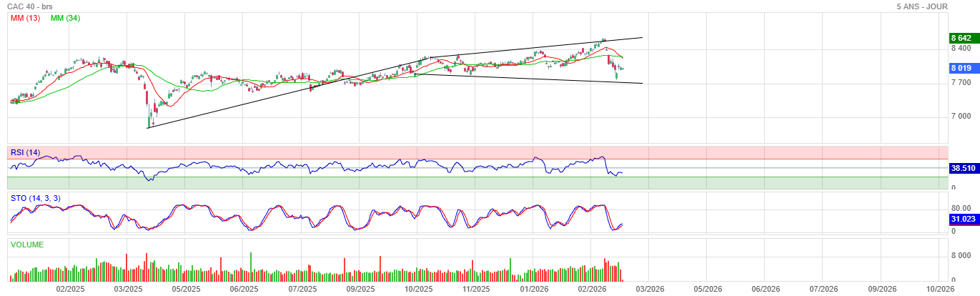Click the blue 8 019 last price tag
980x296 pixels.
click(961, 69)
